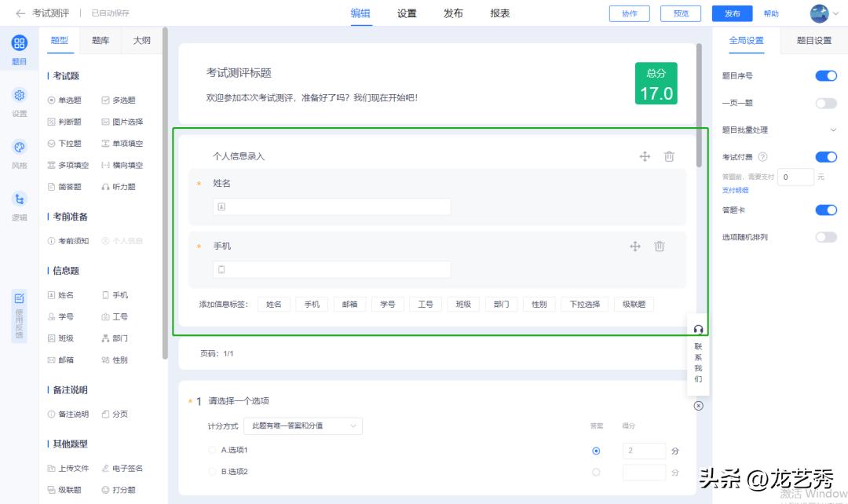
Task: Open the 风格 panel in the left sidebar
Action: (19, 145)
